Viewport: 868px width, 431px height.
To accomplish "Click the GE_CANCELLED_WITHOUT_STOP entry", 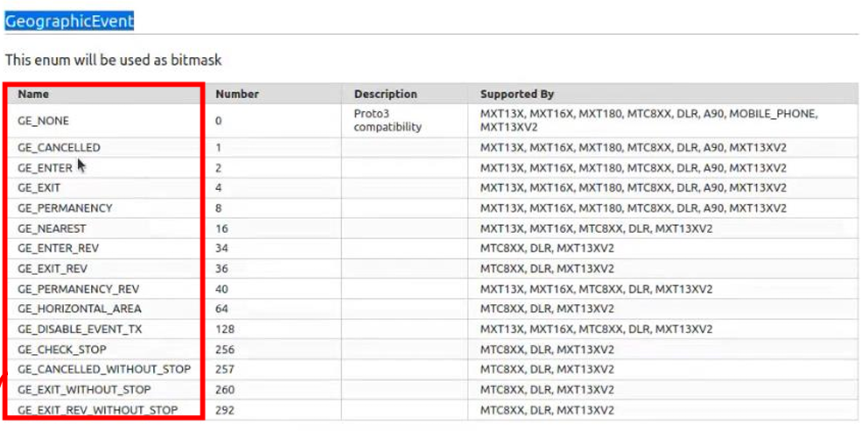I will [x=103, y=370].
